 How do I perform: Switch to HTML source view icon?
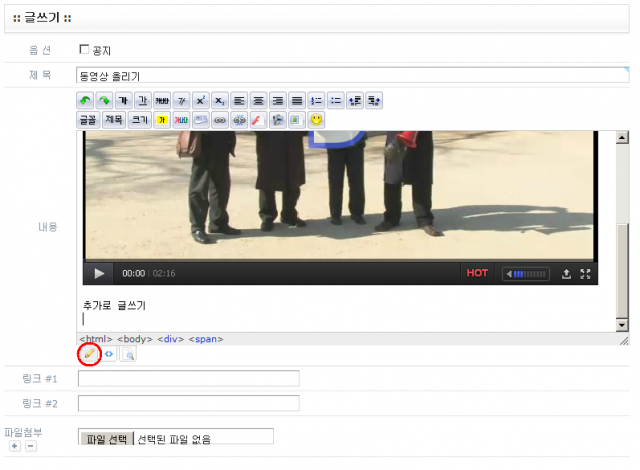(108, 354)
